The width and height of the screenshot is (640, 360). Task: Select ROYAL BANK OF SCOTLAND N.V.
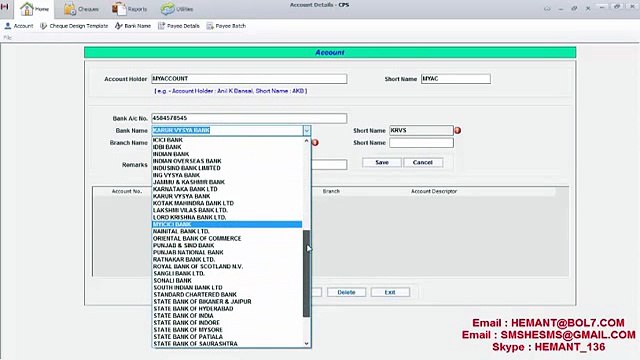tap(227, 267)
